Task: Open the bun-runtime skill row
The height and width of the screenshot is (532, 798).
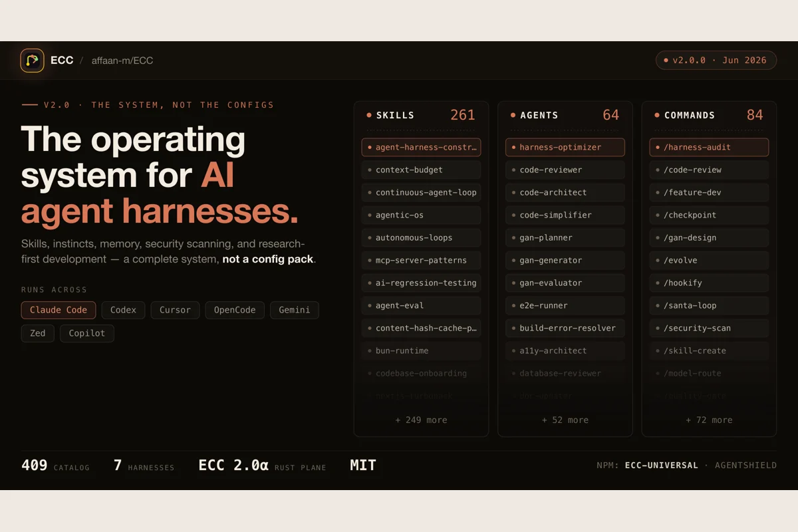Action: (x=421, y=350)
